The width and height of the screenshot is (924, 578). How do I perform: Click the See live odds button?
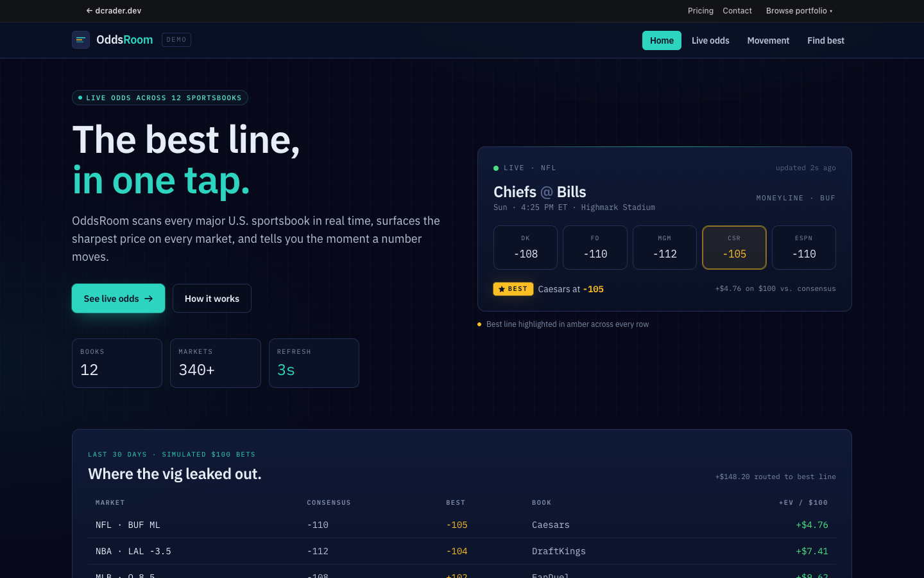click(x=118, y=299)
